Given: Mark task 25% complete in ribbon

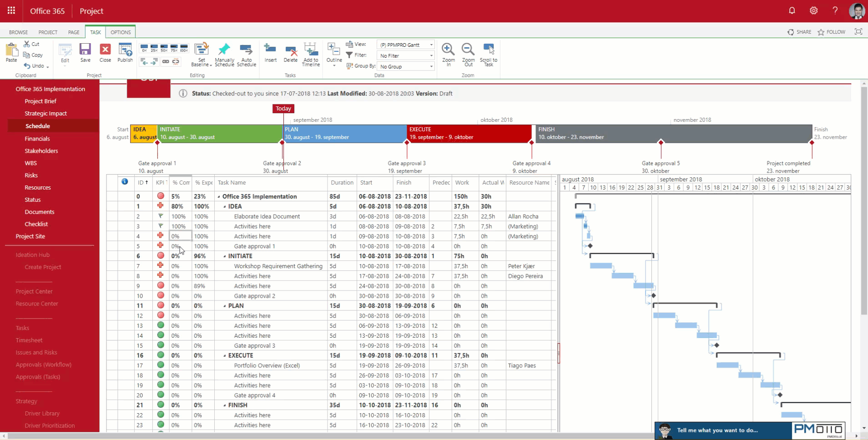Looking at the screenshot, I should (x=154, y=48).
